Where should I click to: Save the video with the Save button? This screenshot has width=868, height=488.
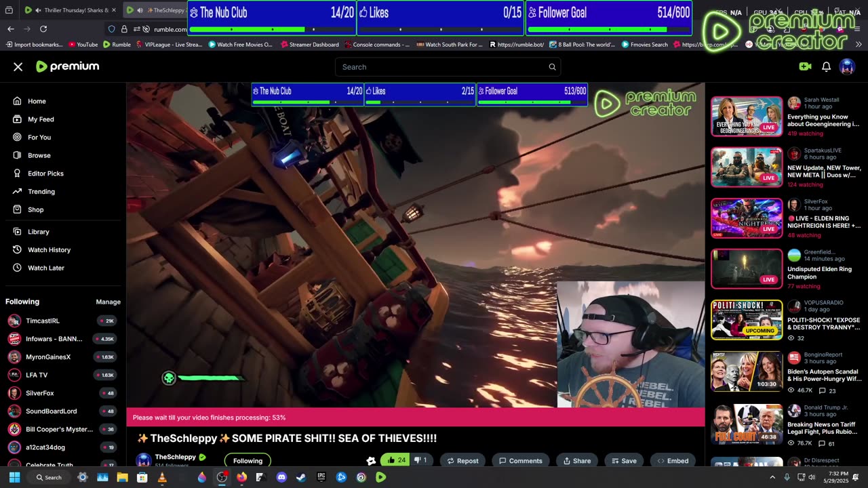click(x=624, y=461)
